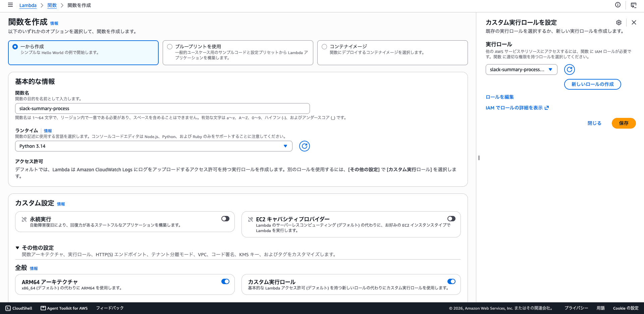This screenshot has height=314, width=644.
Task: Toggle EC2 キャパシティプロバイダー switch
Action: pos(451,219)
